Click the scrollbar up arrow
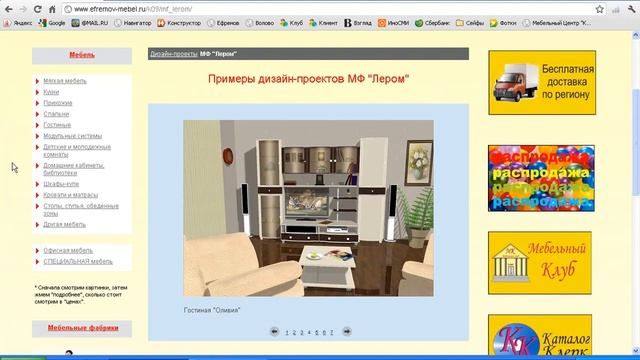The height and width of the screenshot is (360, 640). (636, 36)
